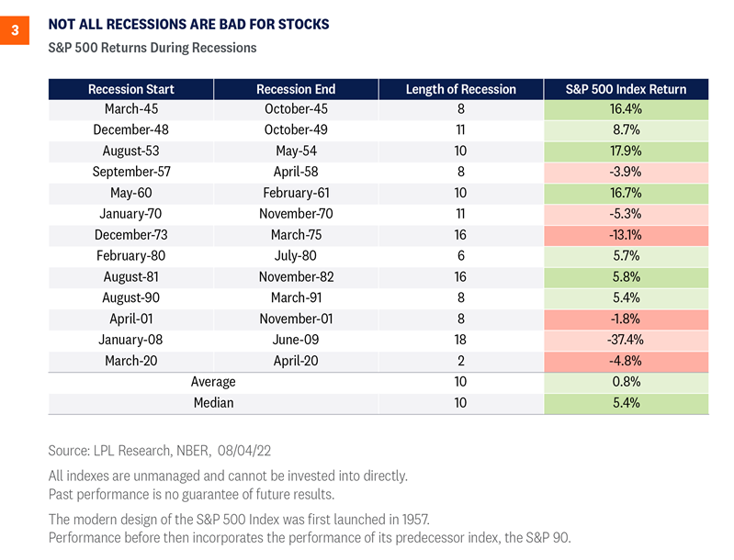Viewport: 734px width, 560px height.
Task: Click the Recession End column header
Action: tap(296, 89)
